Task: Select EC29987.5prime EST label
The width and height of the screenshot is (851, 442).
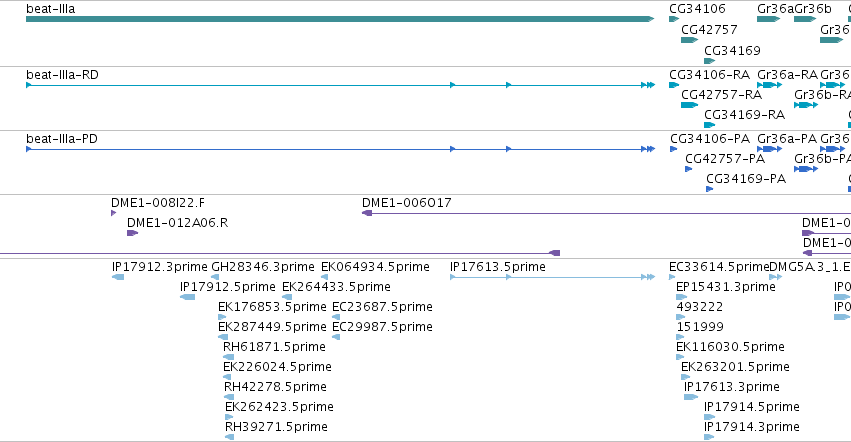Action: pos(382,327)
